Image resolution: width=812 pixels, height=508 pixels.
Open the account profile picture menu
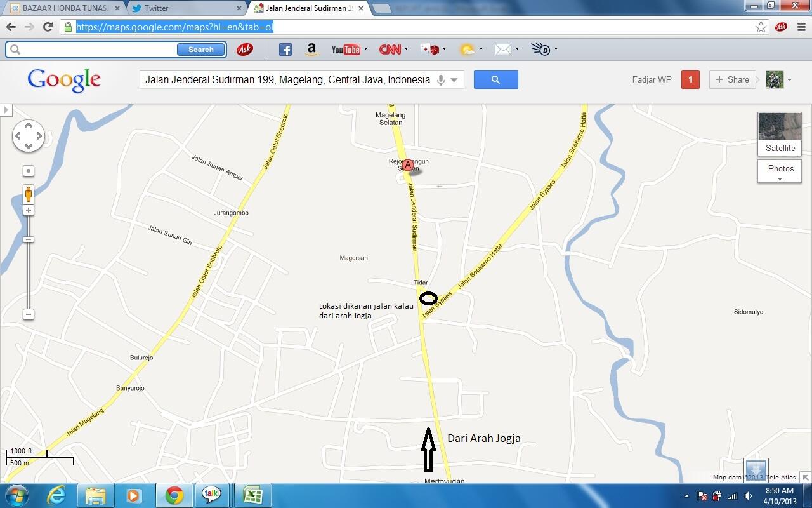[778, 80]
